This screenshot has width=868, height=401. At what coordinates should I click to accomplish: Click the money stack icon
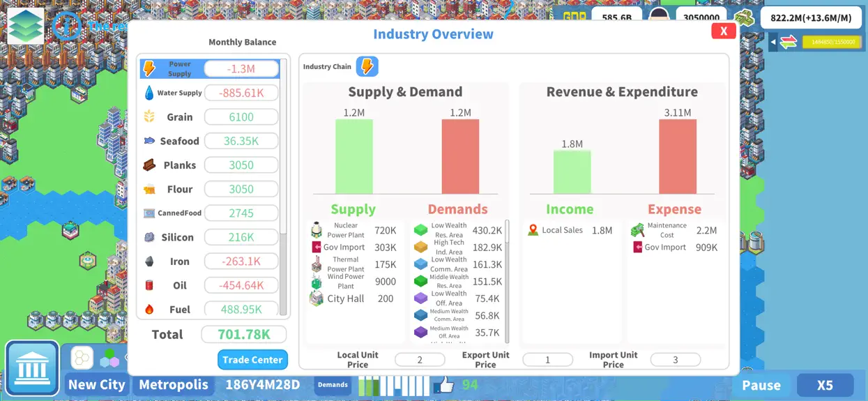[x=744, y=17]
